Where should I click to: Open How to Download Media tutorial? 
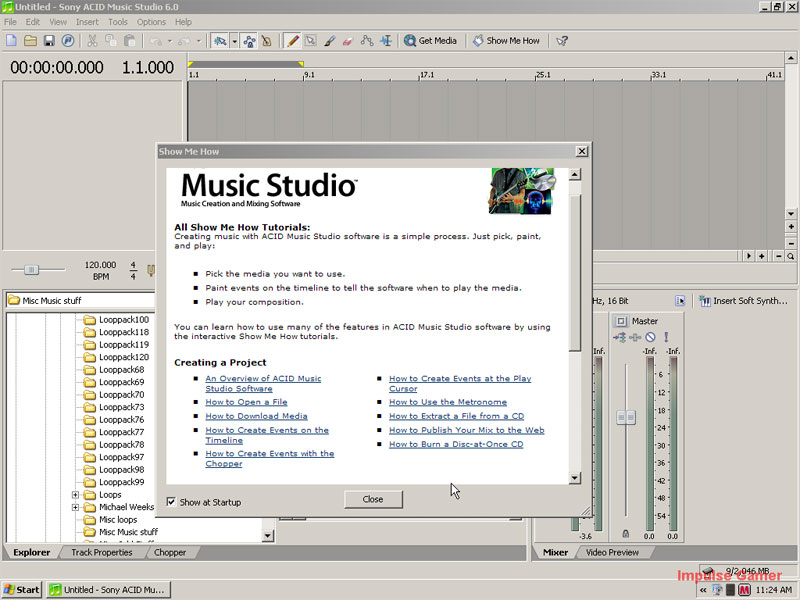[256, 416]
